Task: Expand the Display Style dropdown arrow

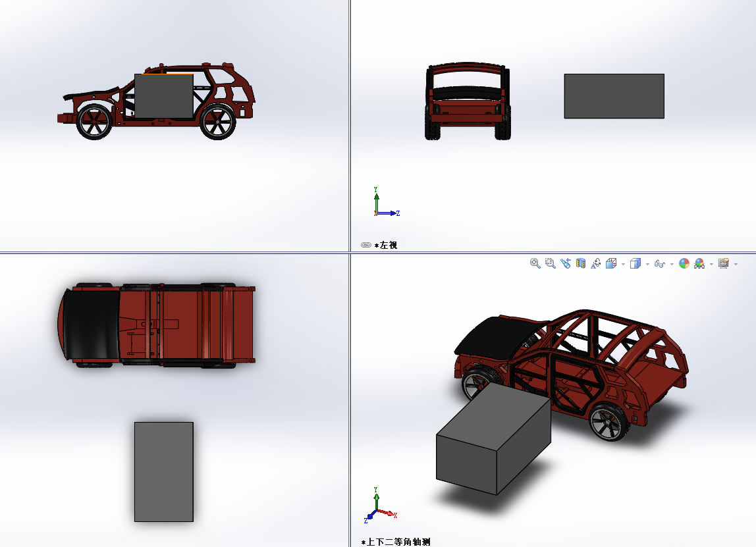Action: [x=647, y=264]
